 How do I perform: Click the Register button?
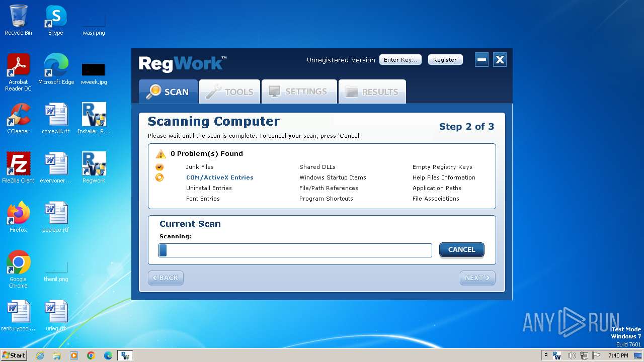pyautogui.click(x=445, y=60)
